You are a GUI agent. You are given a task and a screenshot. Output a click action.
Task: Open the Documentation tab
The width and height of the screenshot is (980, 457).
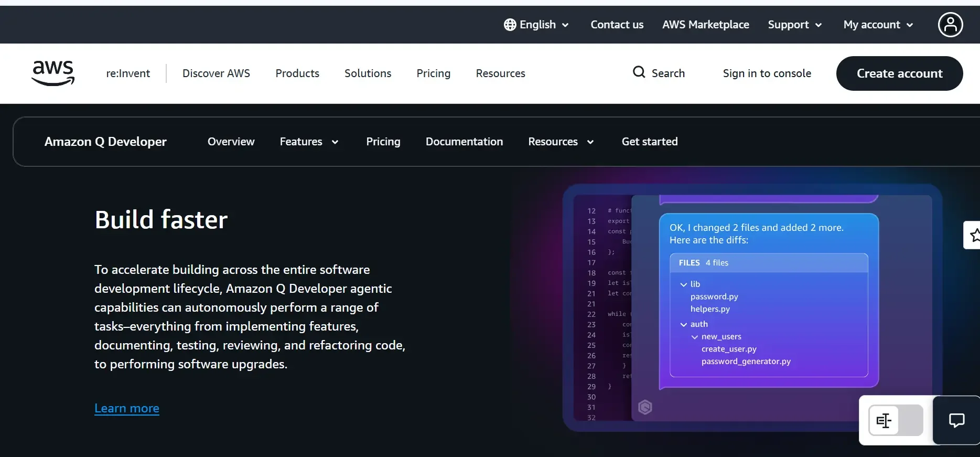(x=464, y=142)
